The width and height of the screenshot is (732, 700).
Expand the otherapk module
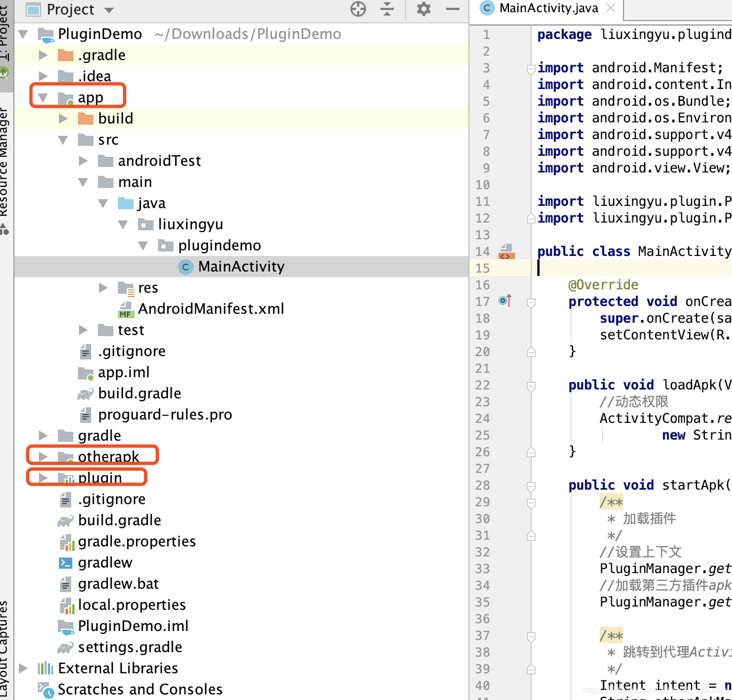tap(43, 457)
